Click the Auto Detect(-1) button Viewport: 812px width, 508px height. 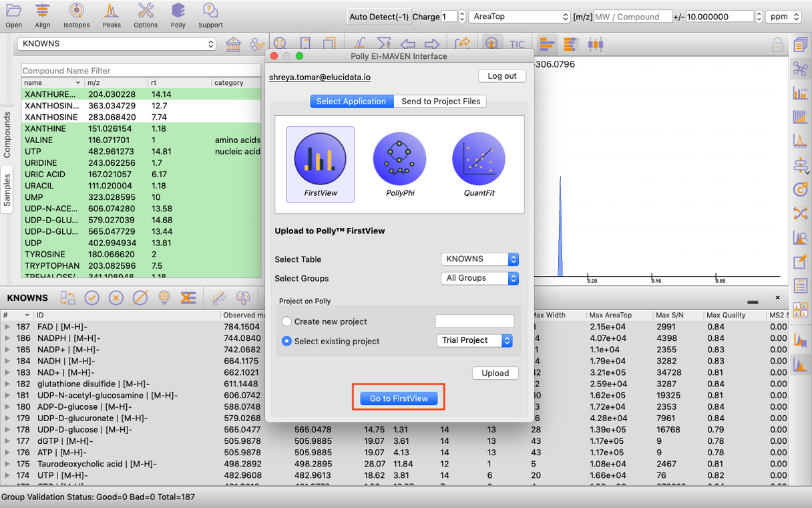pos(379,17)
